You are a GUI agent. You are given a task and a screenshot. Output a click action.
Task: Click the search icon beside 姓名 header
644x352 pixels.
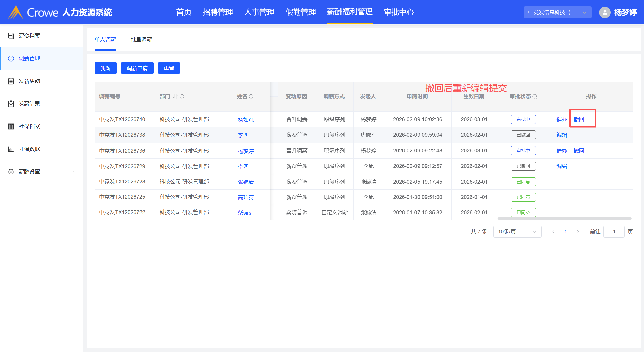[x=251, y=96]
